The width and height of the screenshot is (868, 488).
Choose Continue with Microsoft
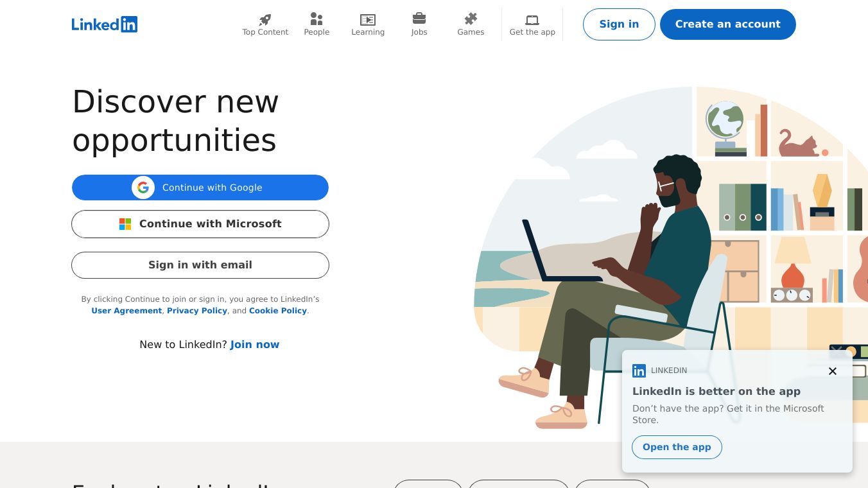[200, 224]
